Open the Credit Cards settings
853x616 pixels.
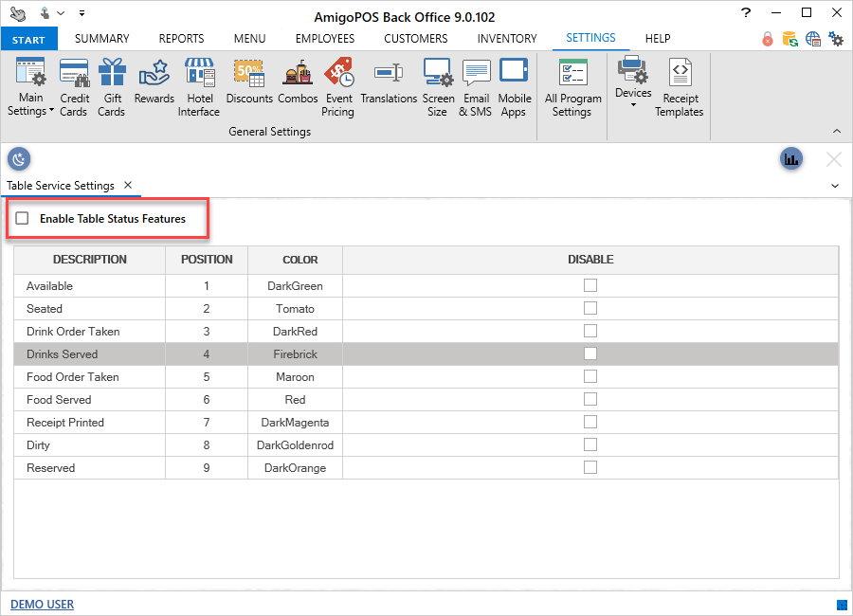click(74, 87)
